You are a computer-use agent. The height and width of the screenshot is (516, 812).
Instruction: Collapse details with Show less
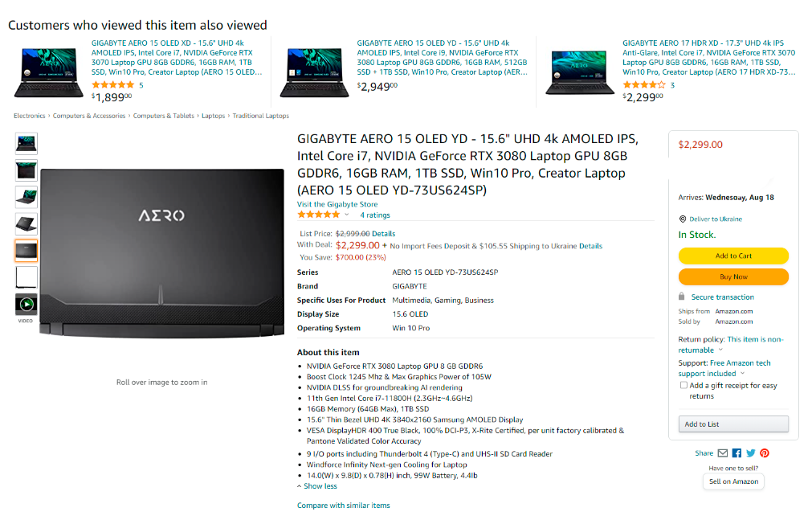317,486
